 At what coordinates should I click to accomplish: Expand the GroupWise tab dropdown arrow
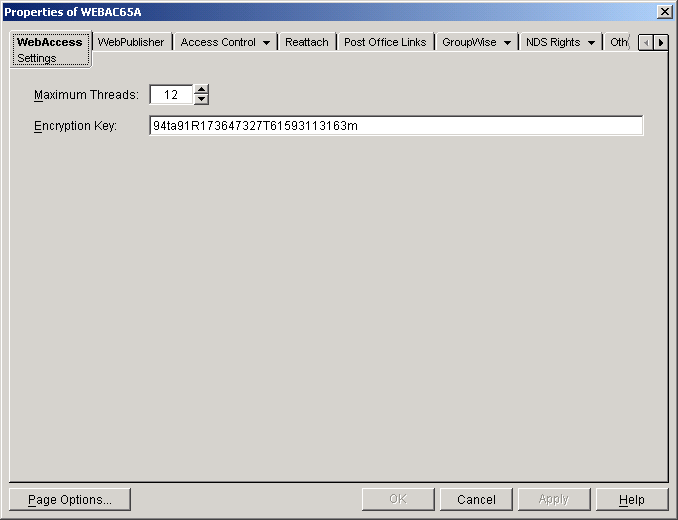[x=507, y=43]
